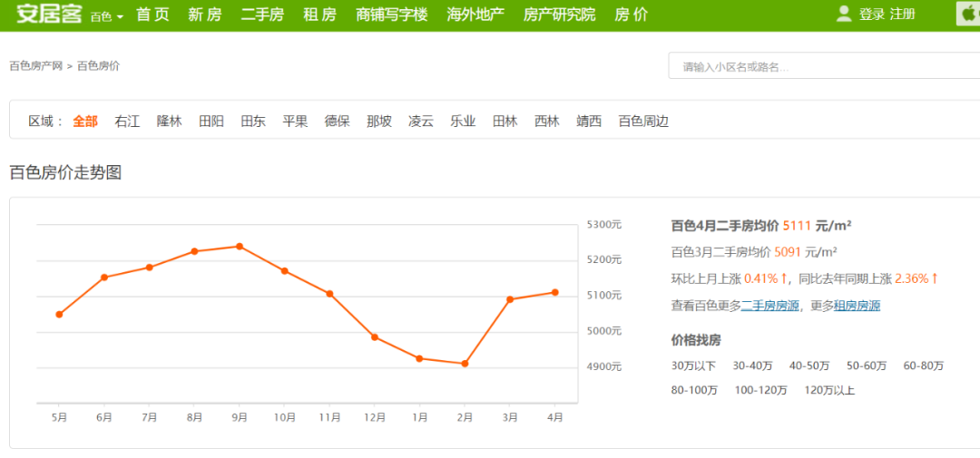Click the 0.41% month-over-month figure
980x458 pixels.
(760, 279)
